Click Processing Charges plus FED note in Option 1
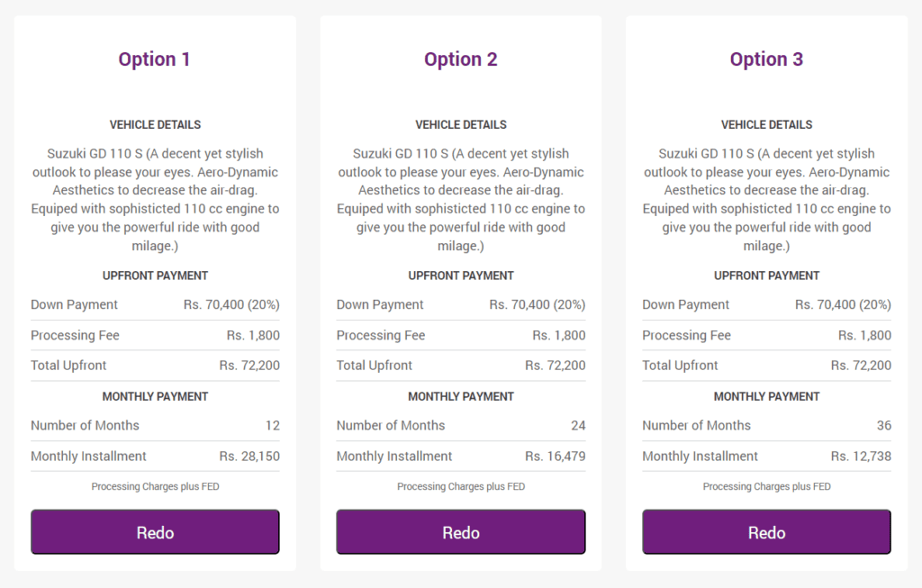922x588 pixels. tap(155, 486)
